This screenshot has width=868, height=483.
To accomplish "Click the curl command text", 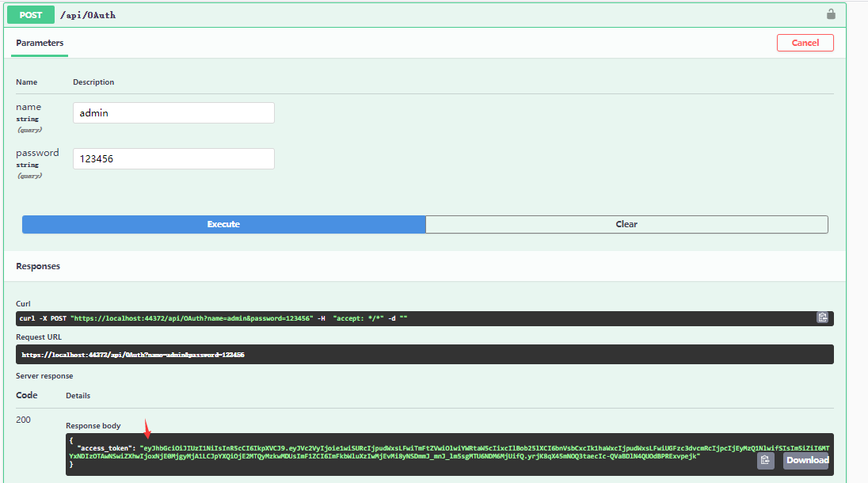I will click(213, 318).
